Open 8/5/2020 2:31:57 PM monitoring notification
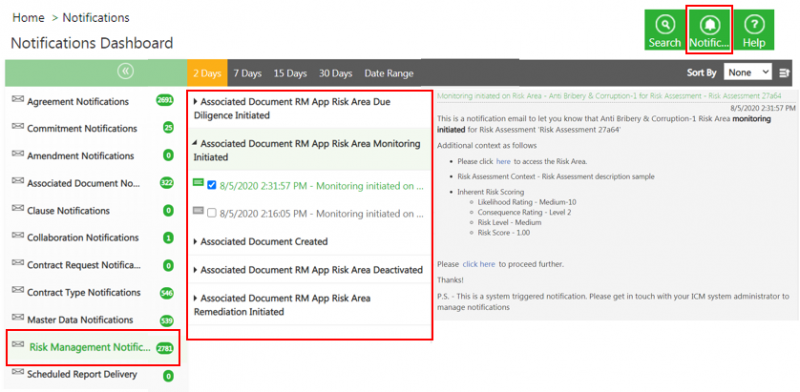The height and width of the screenshot is (392, 800). (x=321, y=186)
